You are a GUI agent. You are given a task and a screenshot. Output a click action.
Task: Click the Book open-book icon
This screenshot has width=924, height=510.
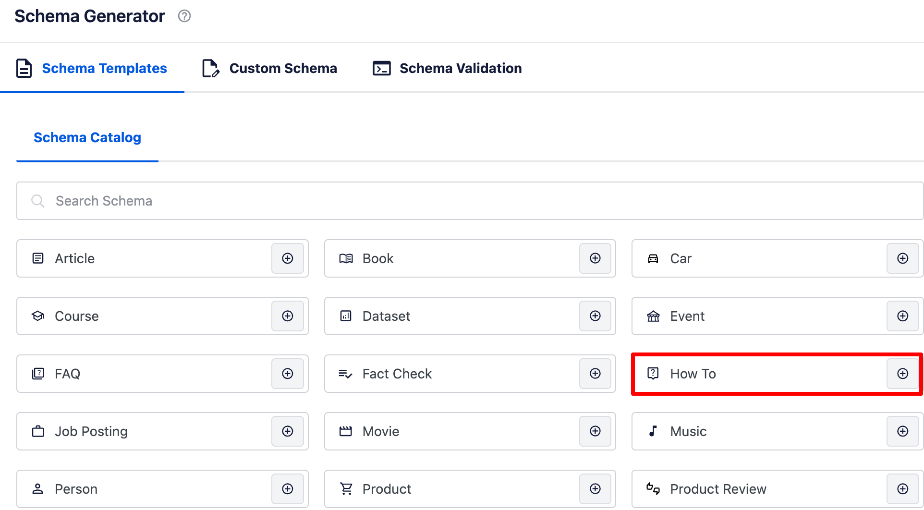346,258
